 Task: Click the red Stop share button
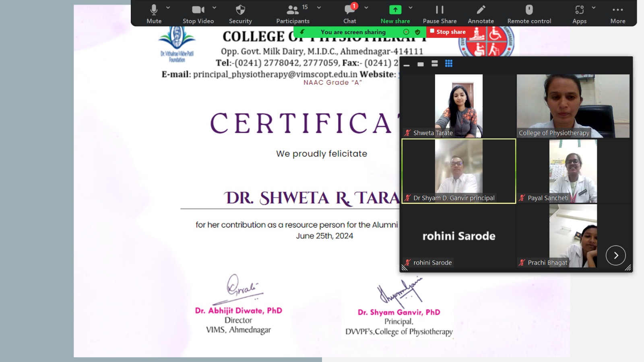448,32
